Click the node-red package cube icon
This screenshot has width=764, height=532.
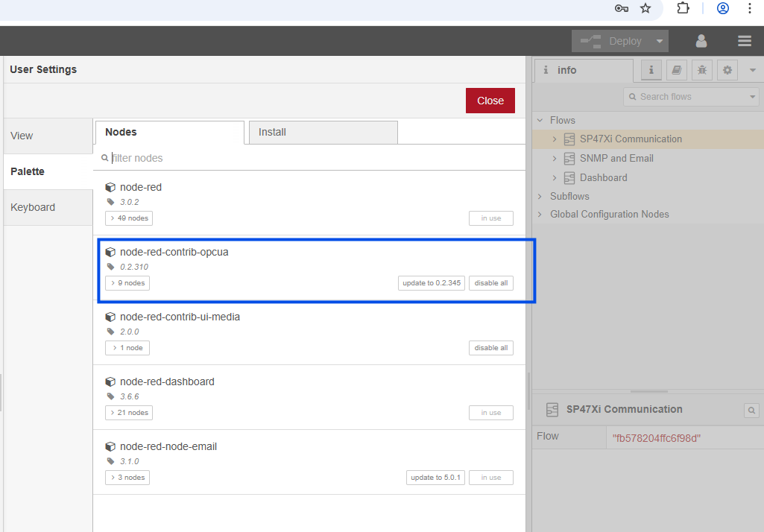pyautogui.click(x=110, y=187)
